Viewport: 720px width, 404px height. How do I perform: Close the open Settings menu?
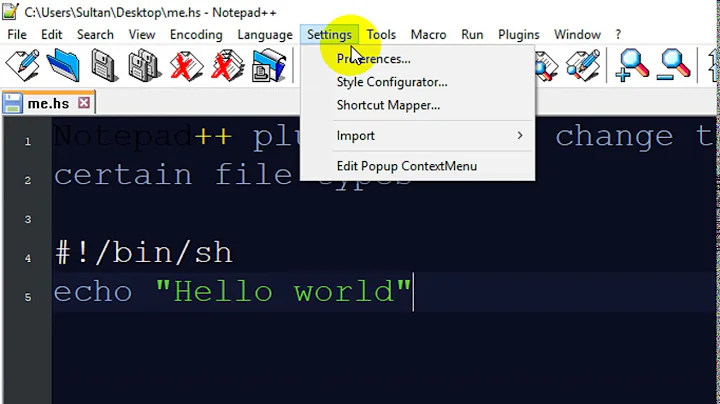[x=329, y=34]
